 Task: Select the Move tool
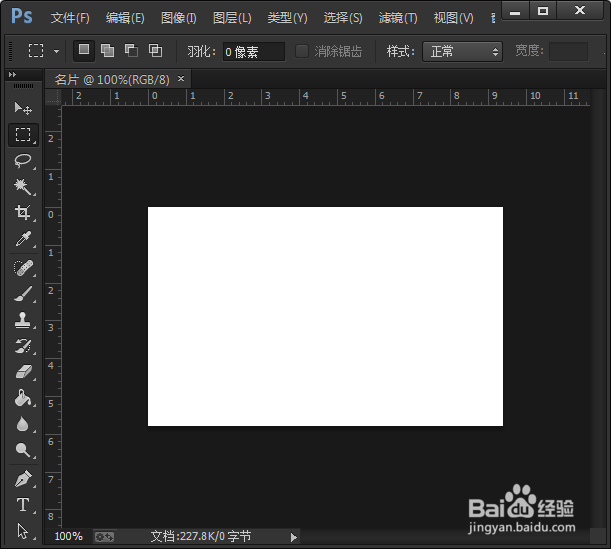click(x=23, y=108)
